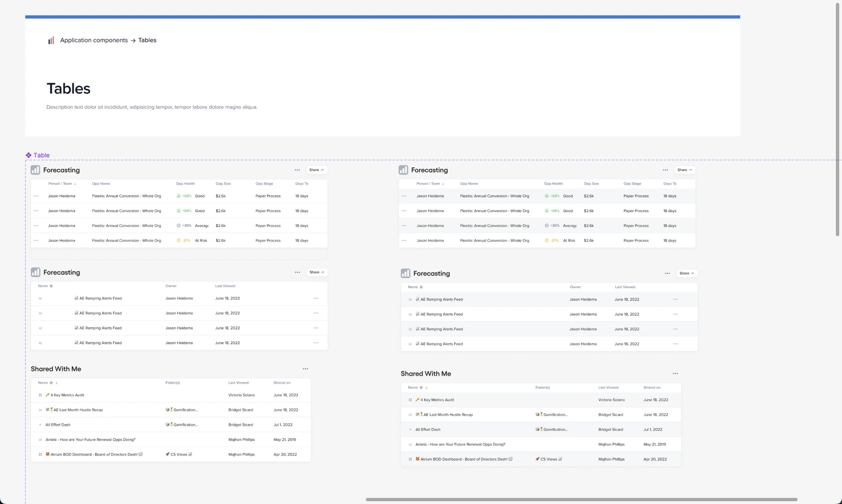Click the Tables breadcrumb item
Screen dimensions: 842x504
(x=147, y=40)
